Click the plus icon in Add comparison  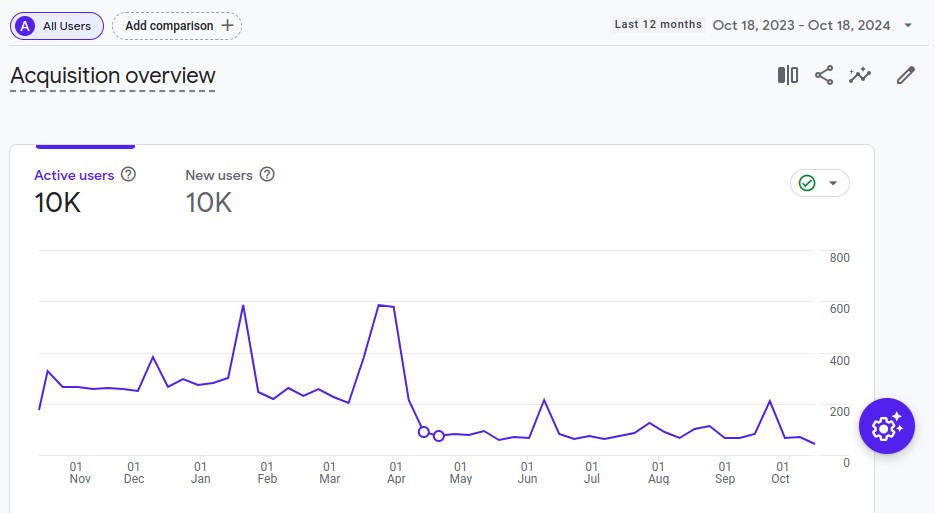point(228,25)
